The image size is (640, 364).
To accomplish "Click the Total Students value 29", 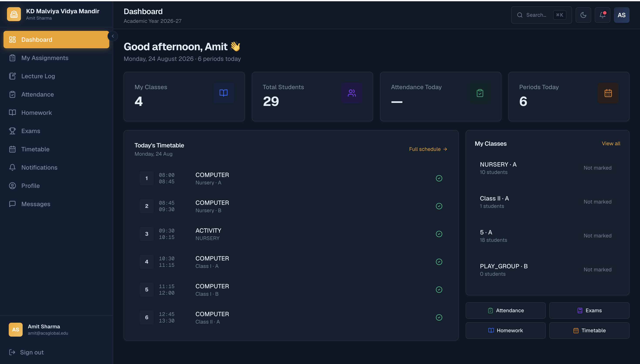I will click(x=271, y=102).
